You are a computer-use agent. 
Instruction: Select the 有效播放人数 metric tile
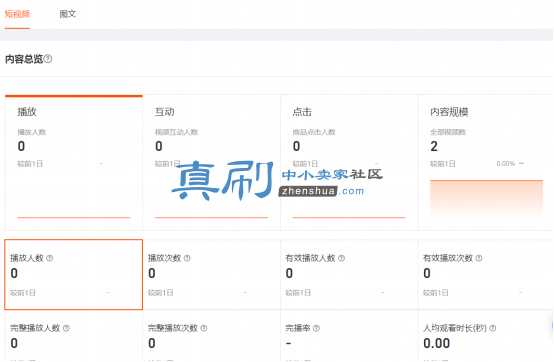pos(349,274)
